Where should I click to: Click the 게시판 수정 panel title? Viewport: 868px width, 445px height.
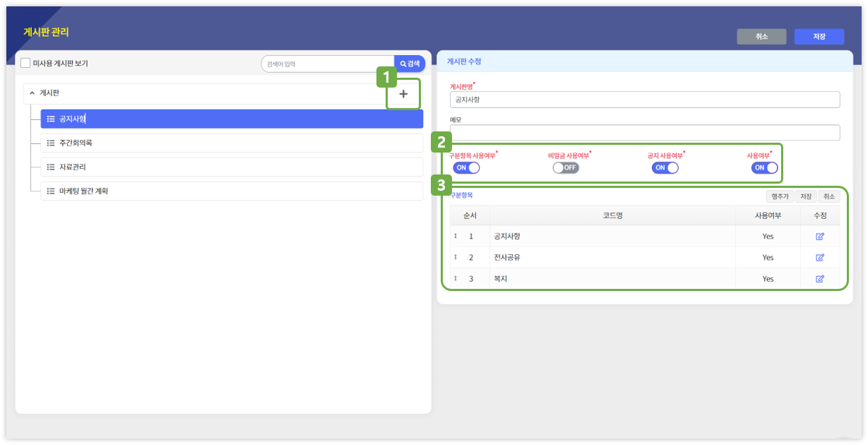[465, 61]
